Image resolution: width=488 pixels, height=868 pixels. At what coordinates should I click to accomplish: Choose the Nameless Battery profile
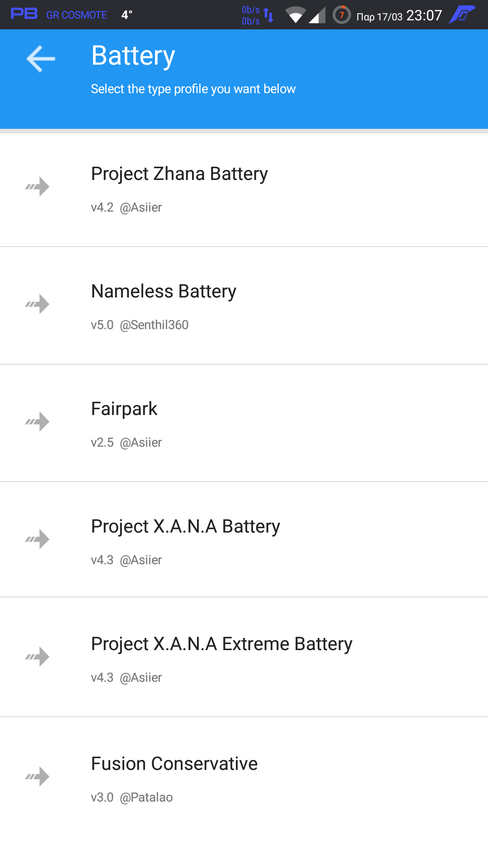pyautogui.click(x=164, y=292)
